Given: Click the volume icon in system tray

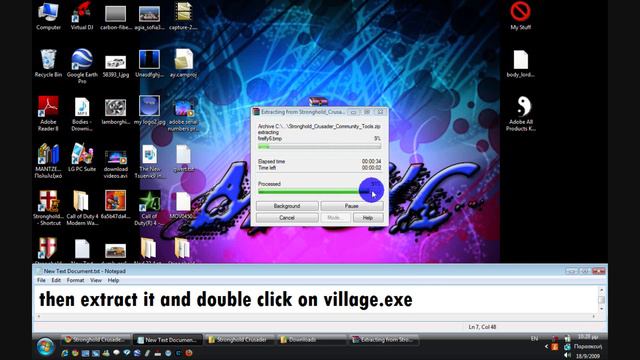Looking at the screenshot, I should coord(567,355).
